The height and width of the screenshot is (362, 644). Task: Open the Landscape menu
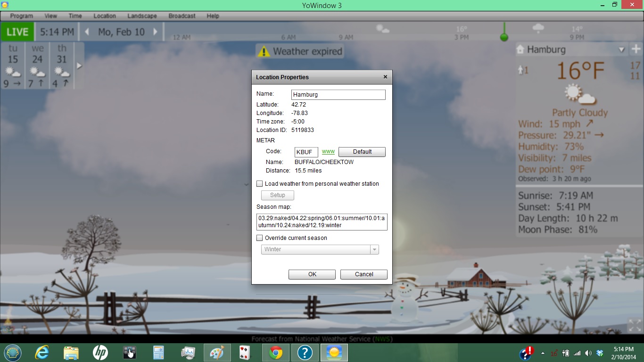point(142,16)
